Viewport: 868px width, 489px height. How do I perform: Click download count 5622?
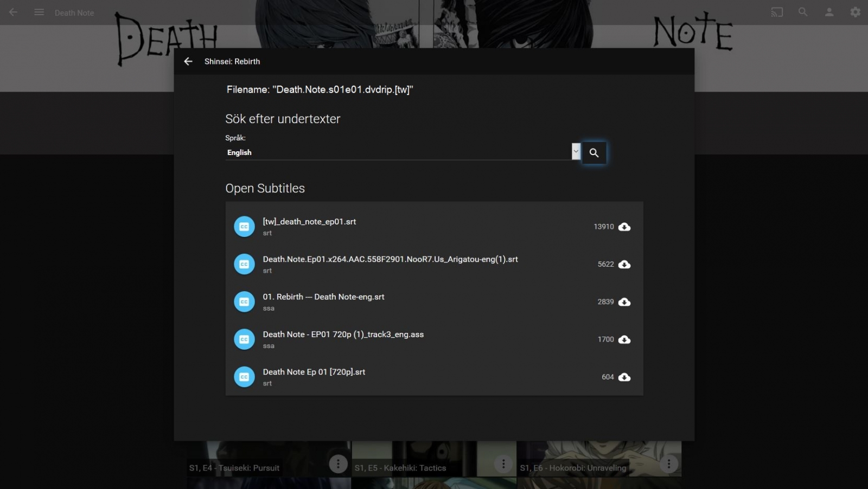pos(606,264)
